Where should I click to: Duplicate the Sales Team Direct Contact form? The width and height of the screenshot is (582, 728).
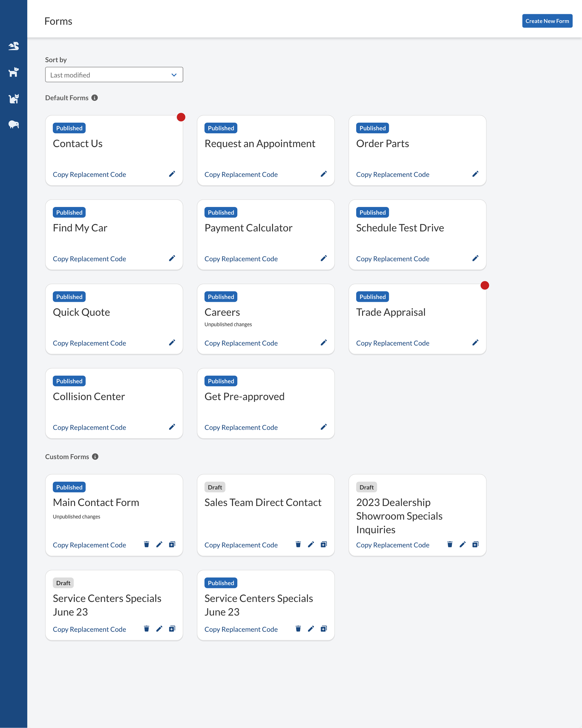pyautogui.click(x=324, y=544)
